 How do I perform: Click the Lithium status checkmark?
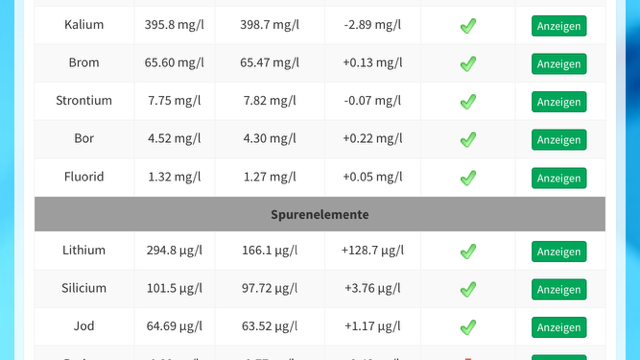(468, 251)
